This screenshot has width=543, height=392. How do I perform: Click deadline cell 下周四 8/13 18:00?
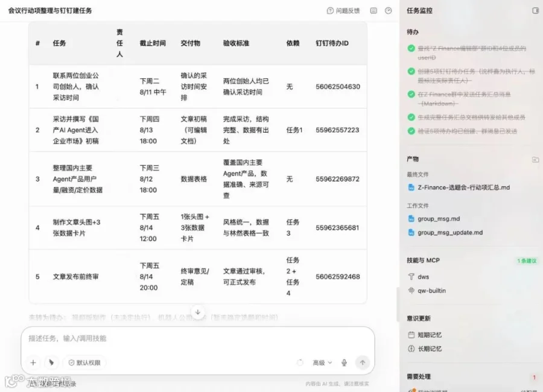pyautogui.click(x=149, y=130)
